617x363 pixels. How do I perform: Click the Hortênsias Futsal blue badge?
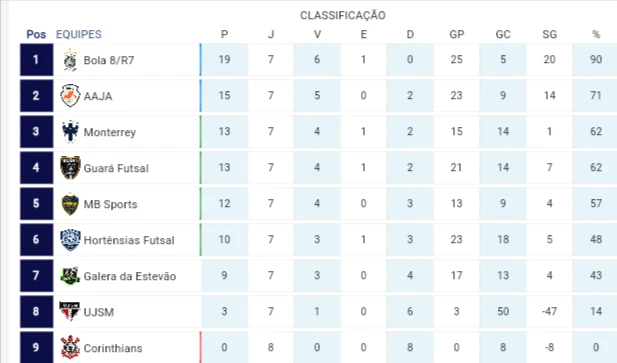(70, 240)
